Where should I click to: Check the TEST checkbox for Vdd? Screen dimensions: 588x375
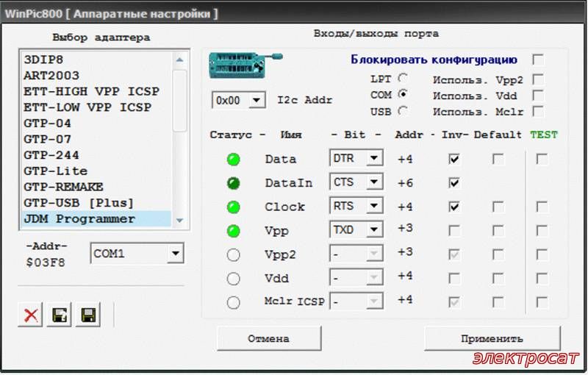click(542, 278)
